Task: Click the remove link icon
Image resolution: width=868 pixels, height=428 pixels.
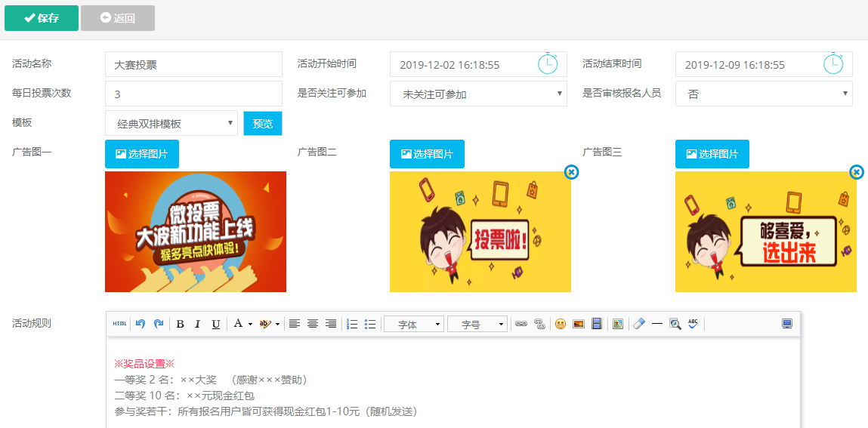Action: point(539,324)
